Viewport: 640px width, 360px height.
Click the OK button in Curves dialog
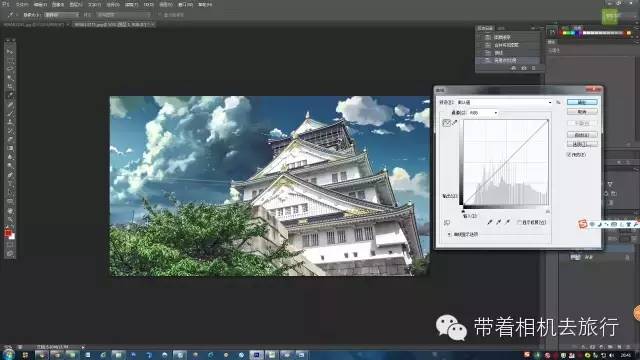(582, 102)
